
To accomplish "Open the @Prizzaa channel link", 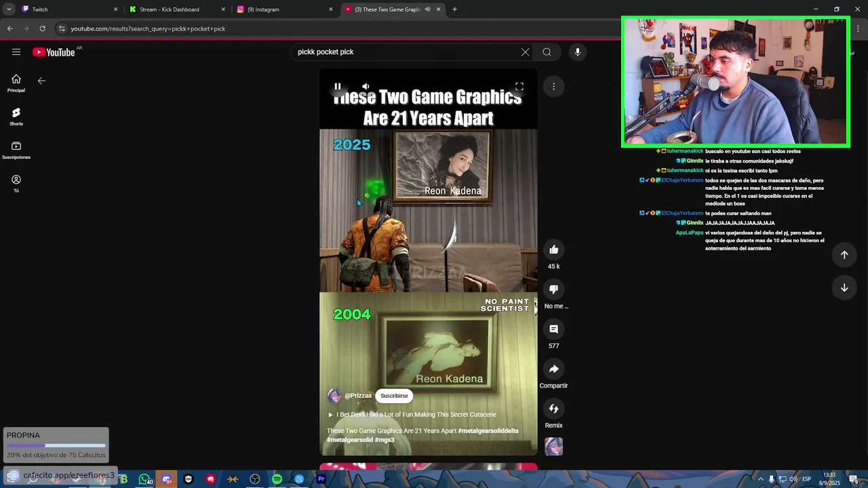I will 358,396.
